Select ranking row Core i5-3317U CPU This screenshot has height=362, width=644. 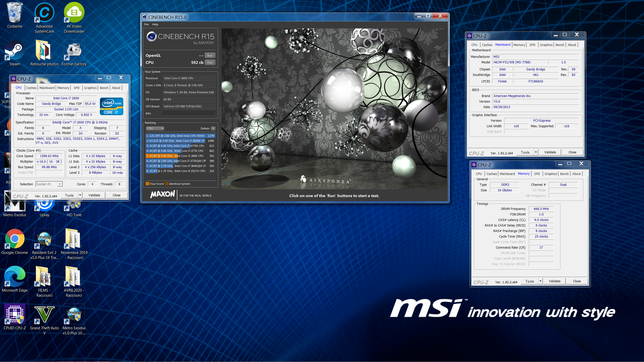180,171
